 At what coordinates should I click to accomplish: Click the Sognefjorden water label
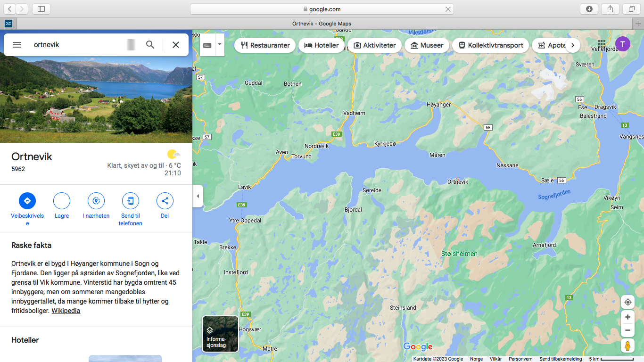tap(554, 194)
